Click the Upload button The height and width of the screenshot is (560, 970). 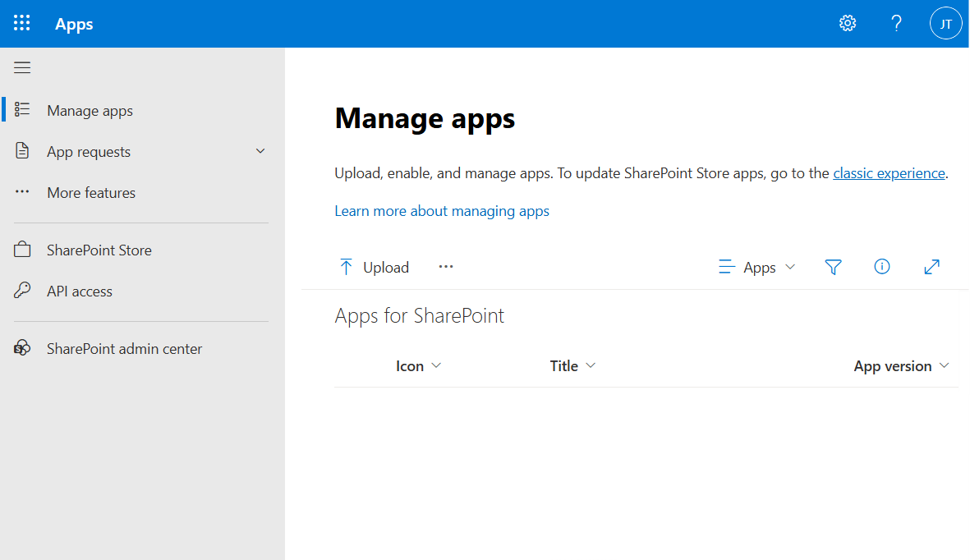coord(375,267)
